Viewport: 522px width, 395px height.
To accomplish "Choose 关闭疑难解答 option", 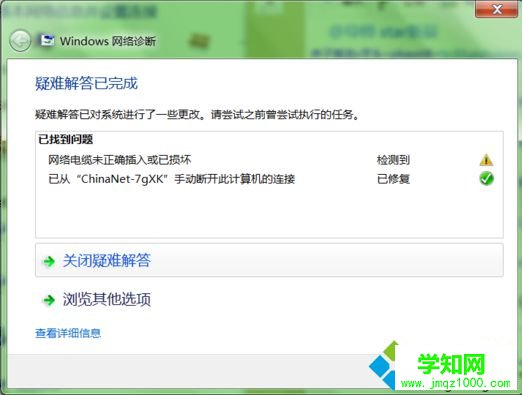I will point(269,260).
